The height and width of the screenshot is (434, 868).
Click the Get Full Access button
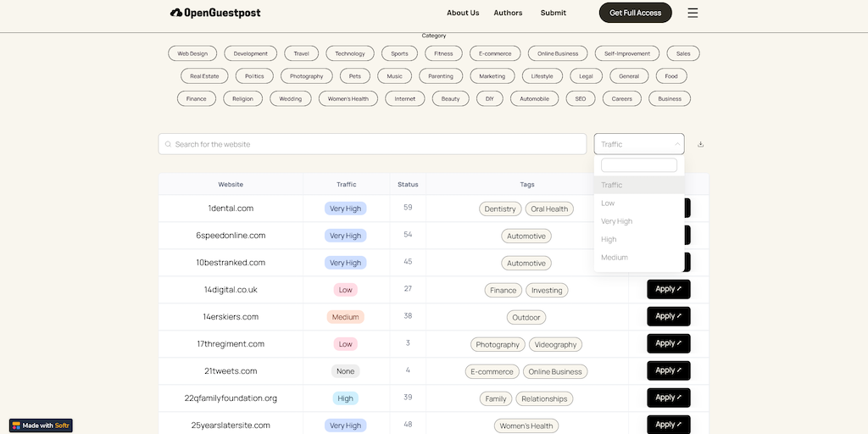click(635, 13)
